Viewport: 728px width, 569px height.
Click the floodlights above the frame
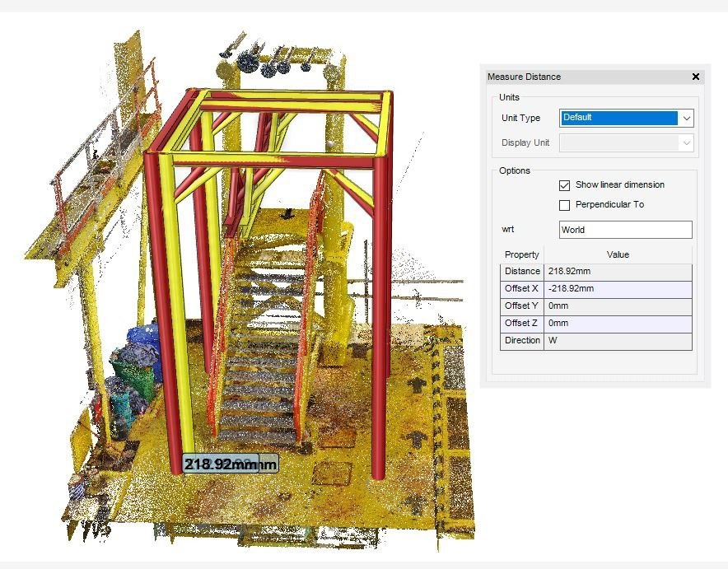[x=268, y=62]
